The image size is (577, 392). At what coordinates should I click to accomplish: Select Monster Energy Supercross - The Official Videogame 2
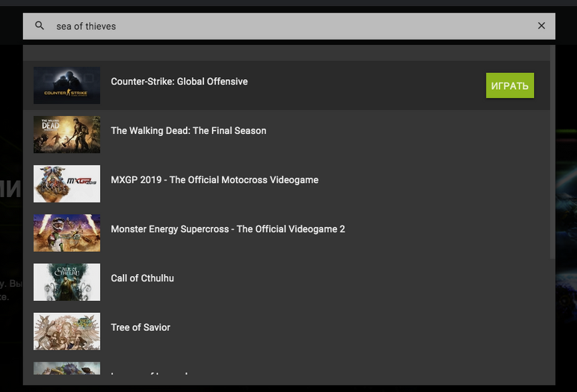coord(228,229)
